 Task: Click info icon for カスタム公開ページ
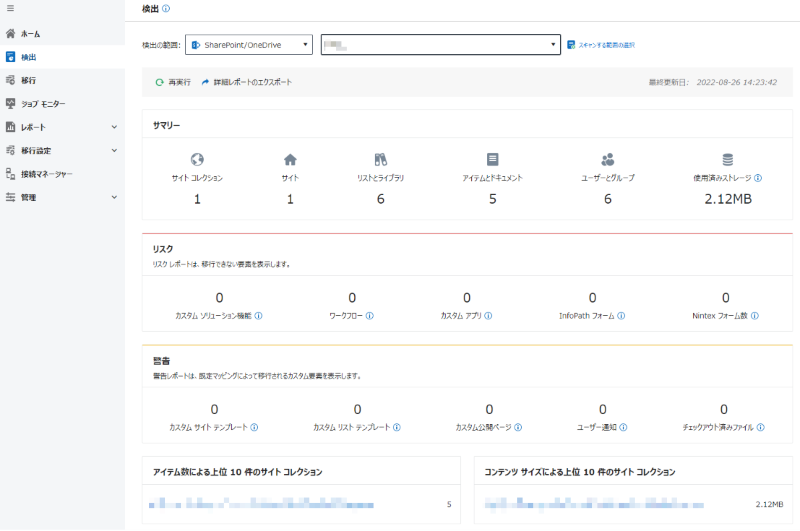(x=518, y=427)
